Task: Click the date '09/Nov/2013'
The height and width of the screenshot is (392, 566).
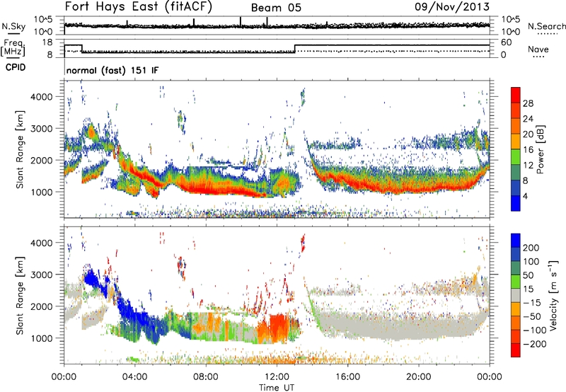Action: (x=452, y=6)
